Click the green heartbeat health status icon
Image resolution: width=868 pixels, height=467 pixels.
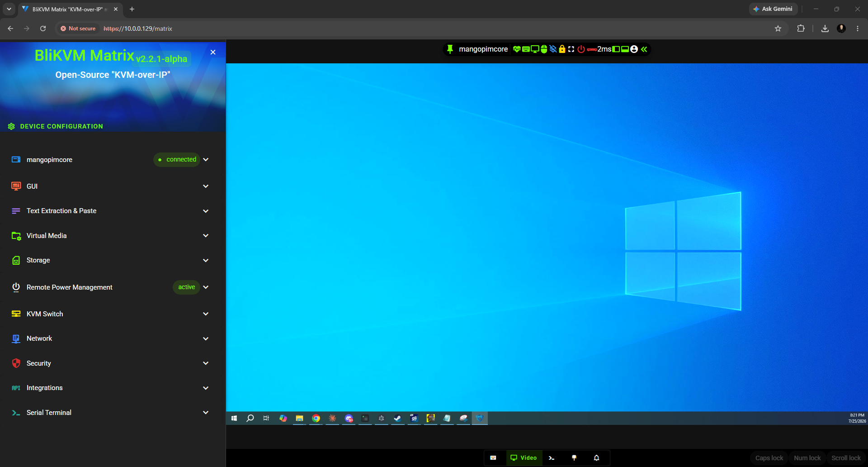tap(517, 49)
